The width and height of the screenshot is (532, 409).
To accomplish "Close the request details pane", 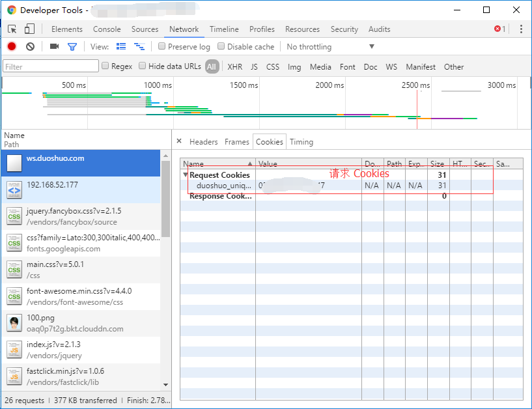I will [x=179, y=141].
